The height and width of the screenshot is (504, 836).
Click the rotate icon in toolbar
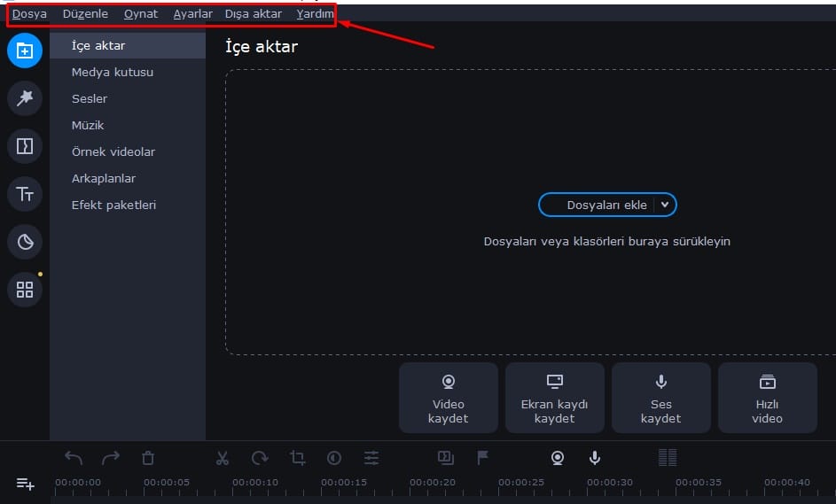pos(260,458)
